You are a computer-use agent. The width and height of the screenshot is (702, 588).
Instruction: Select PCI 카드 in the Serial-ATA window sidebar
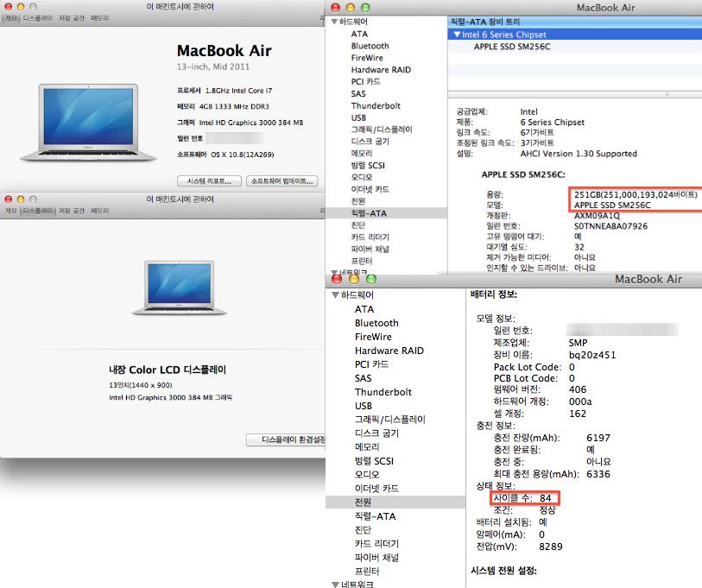pos(366,81)
